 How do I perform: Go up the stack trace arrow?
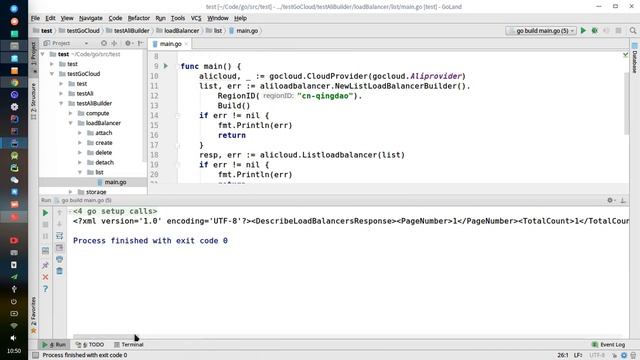60,213
